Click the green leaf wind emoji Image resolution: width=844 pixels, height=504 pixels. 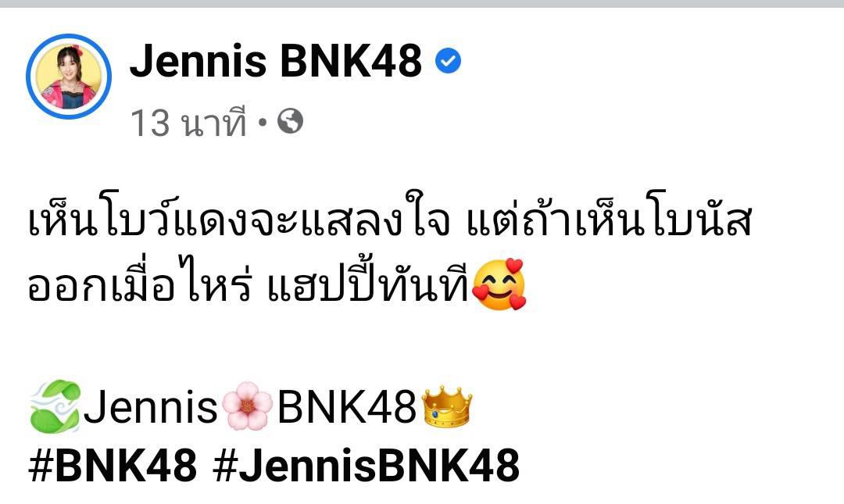click(55, 406)
